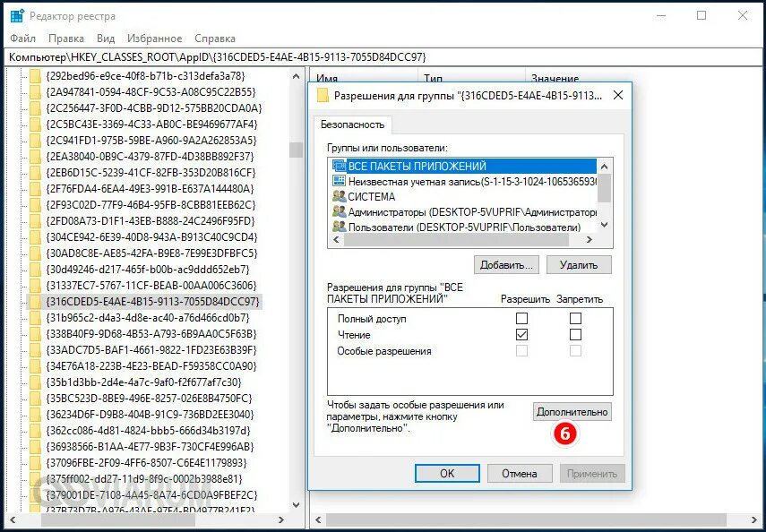Click right arrow of tree pane horizontal scrollbar
Viewport: 766px width, 532px height.
click(281, 519)
